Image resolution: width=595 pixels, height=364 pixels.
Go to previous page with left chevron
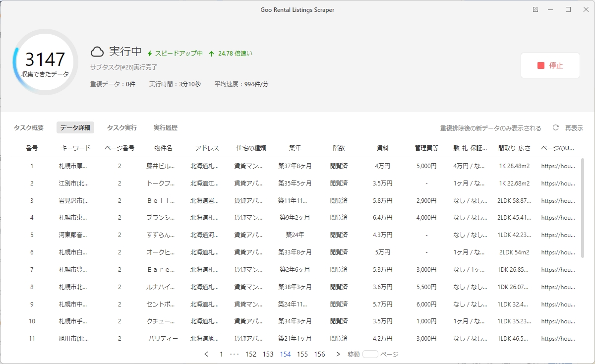pos(206,354)
